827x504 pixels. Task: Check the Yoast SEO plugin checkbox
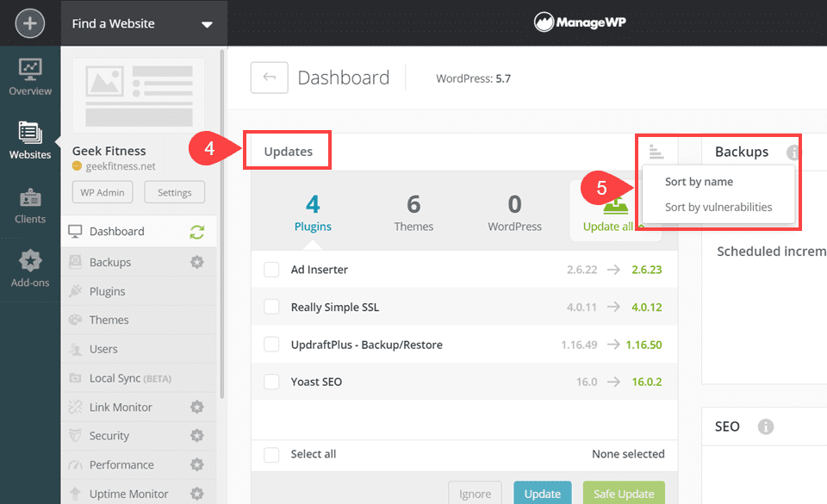coord(271,382)
